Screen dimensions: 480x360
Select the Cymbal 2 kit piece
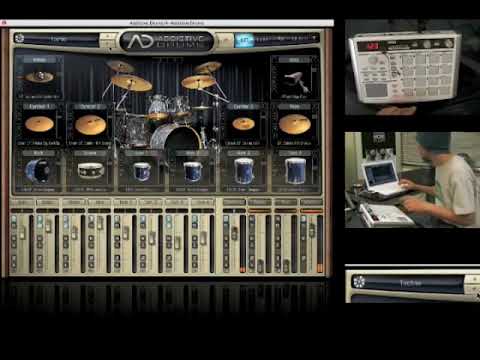tap(90, 125)
